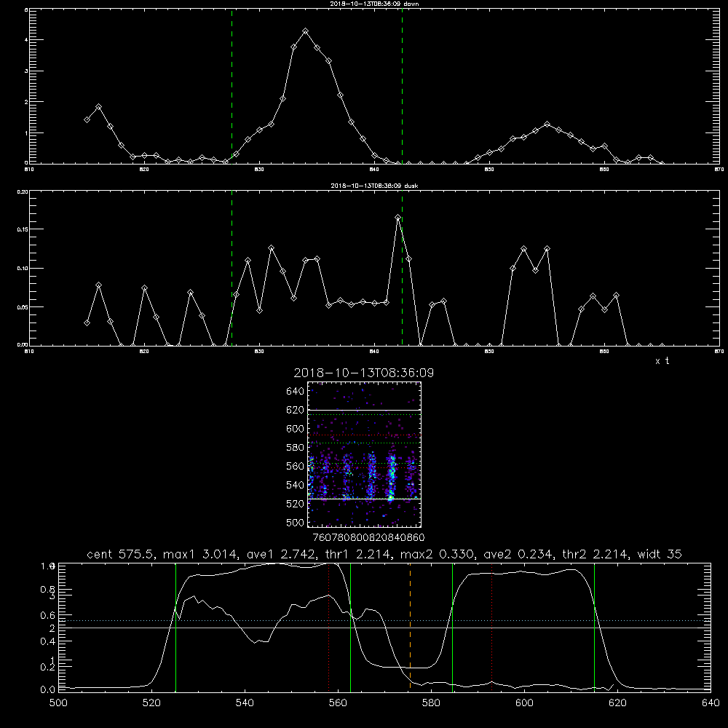Click bottom plot x-axis label '500'

(58, 703)
